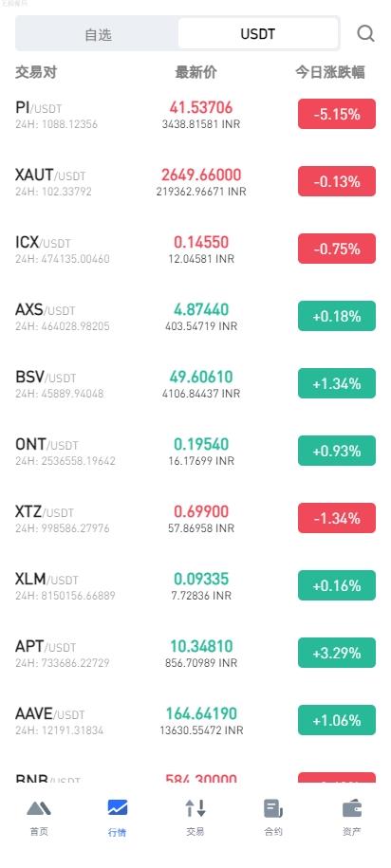Open the contracts document icon
The height and width of the screenshot is (868, 391).
pos(273,809)
